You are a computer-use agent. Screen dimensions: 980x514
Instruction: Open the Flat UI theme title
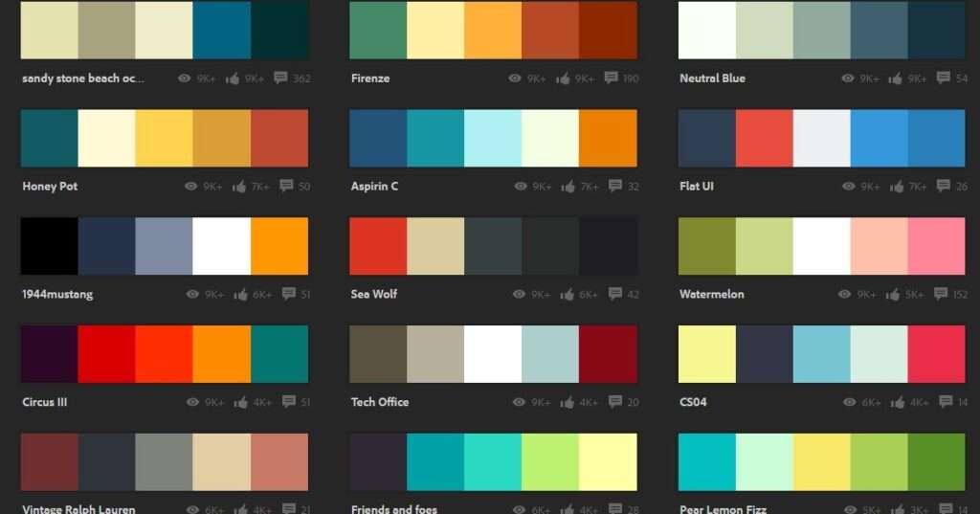[x=697, y=187]
